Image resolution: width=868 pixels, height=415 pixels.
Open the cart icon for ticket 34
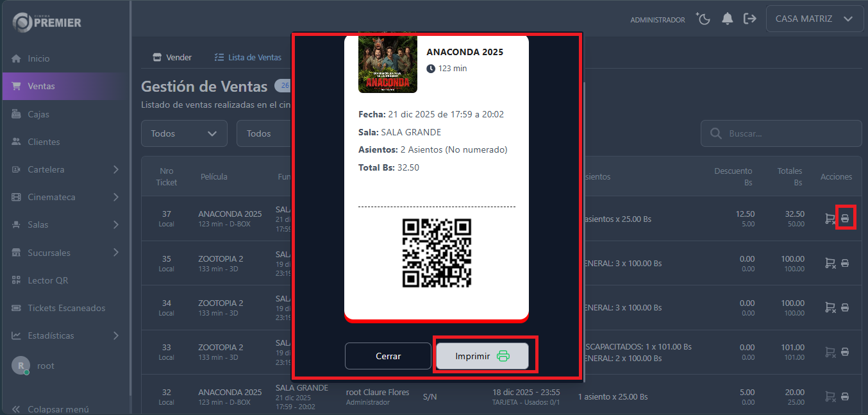point(829,307)
